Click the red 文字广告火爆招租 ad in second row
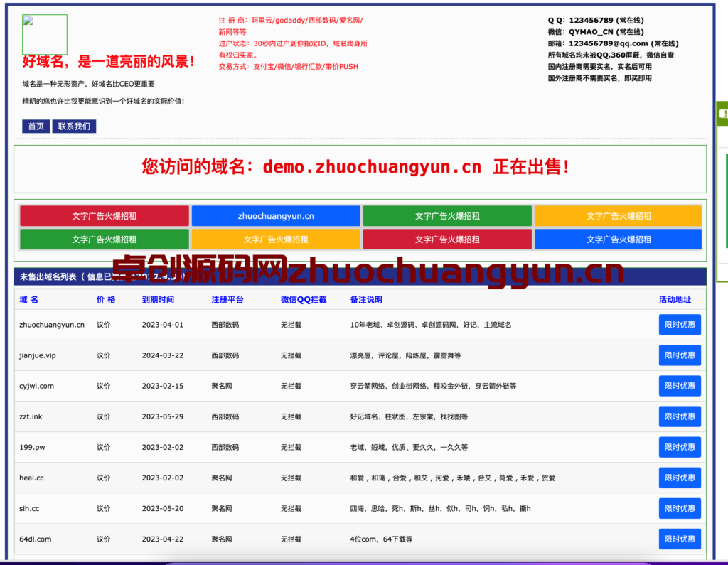The height and width of the screenshot is (565, 728). pyautogui.click(x=447, y=240)
